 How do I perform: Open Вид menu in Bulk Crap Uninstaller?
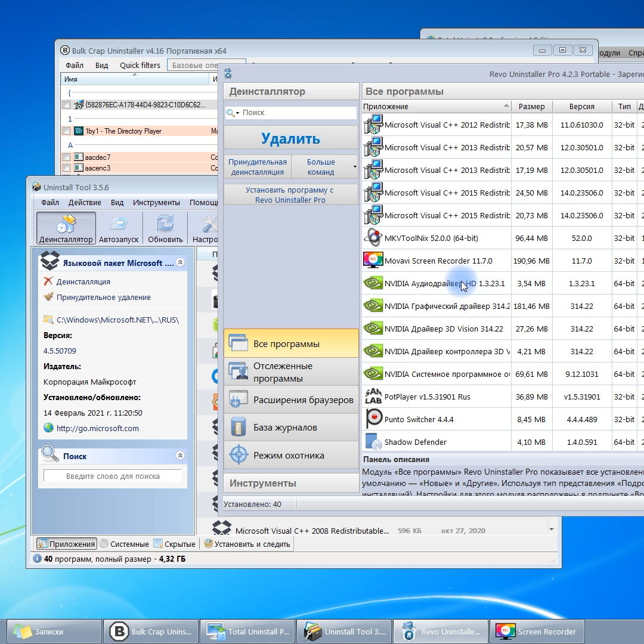[x=101, y=66]
